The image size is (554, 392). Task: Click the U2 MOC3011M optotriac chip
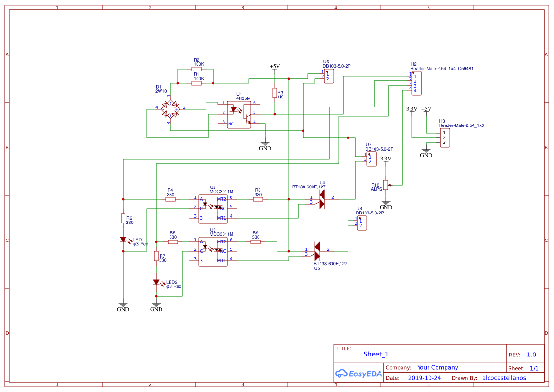point(213,208)
